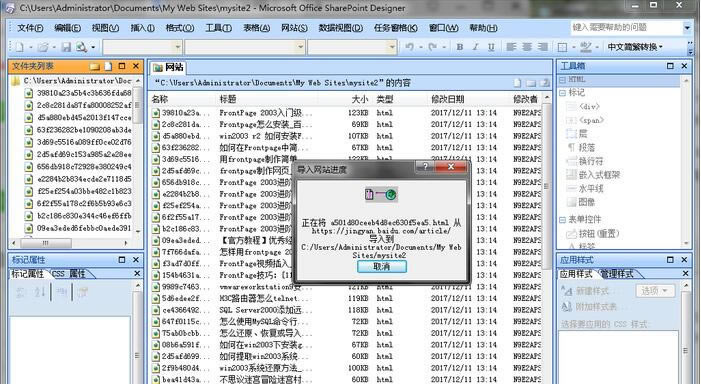701x384 pixels.
Task: Maximize the 应用样式 panel
Action: click(x=670, y=260)
